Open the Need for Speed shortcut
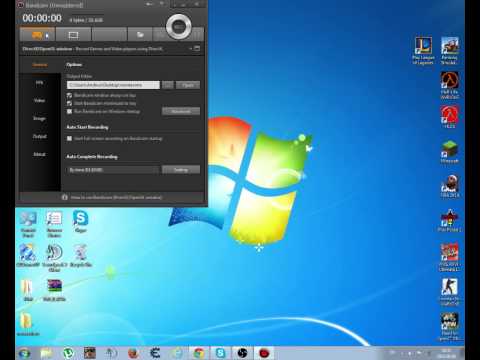Image resolution: width=480 pixels, height=360 pixels. click(x=450, y=326)
